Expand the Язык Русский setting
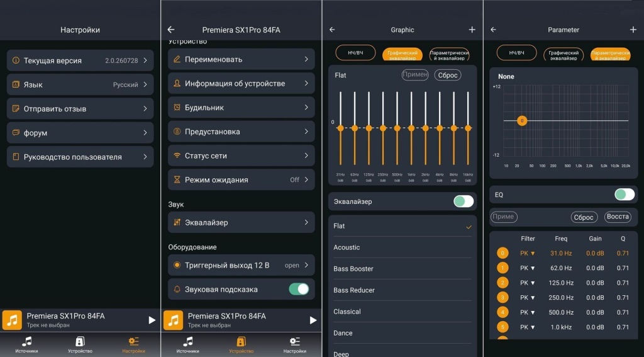Viewport: 644px width, 357px height. click(x=80, y=85)
